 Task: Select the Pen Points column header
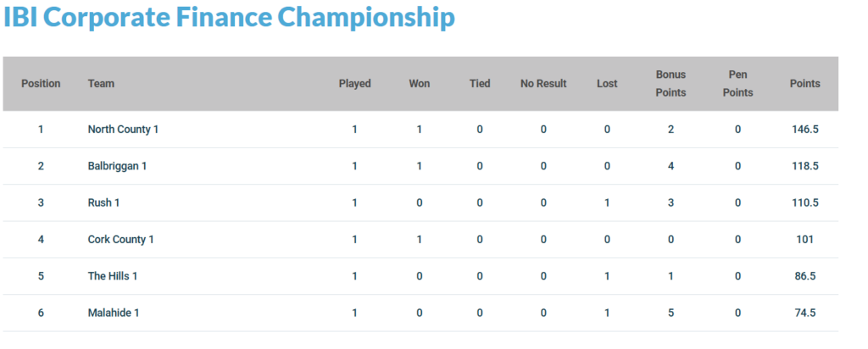737,84
